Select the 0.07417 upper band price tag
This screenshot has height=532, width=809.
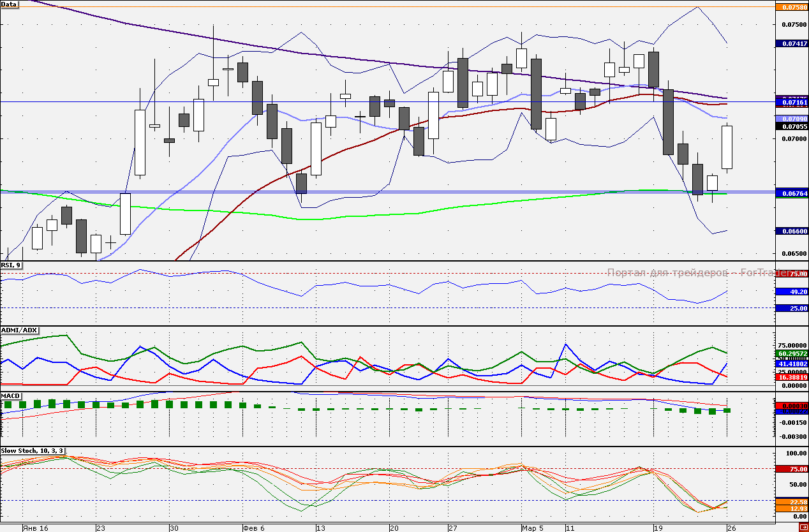(x=791, y=43)
